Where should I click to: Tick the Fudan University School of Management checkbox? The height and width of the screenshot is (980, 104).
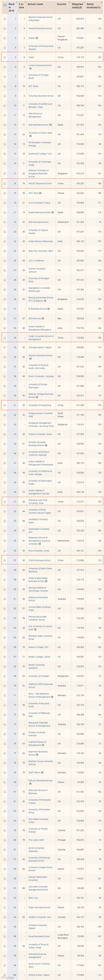(x=5, y=338)
